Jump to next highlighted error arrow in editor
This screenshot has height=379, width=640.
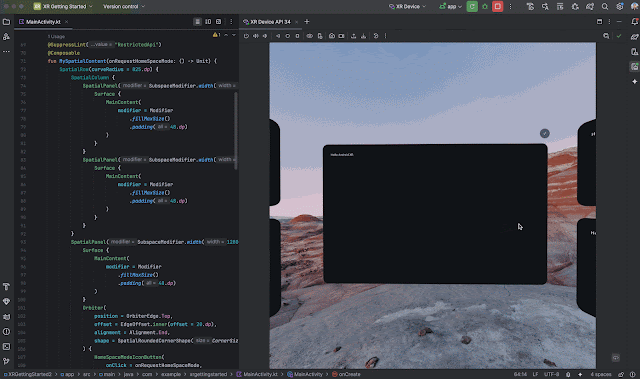(234, 35)
